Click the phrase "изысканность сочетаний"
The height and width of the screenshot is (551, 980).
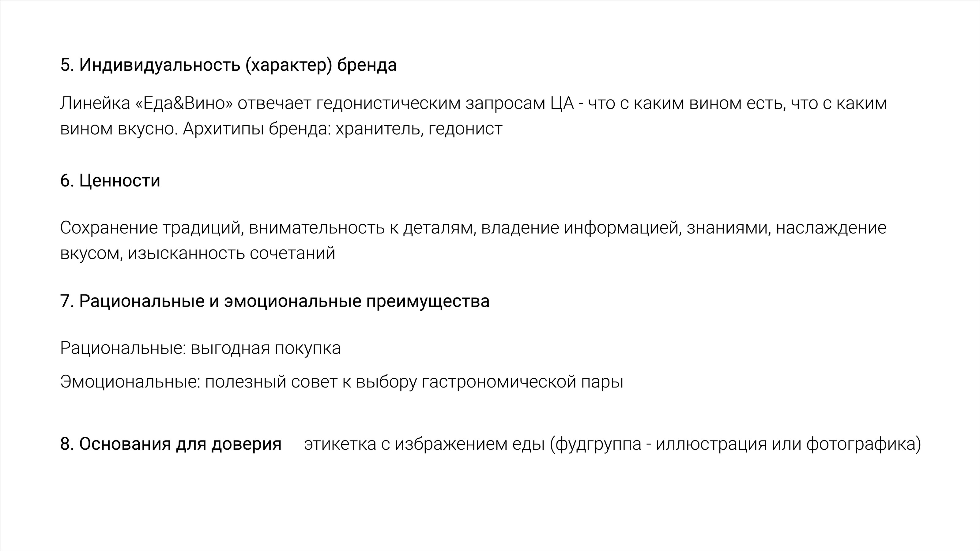231,253
